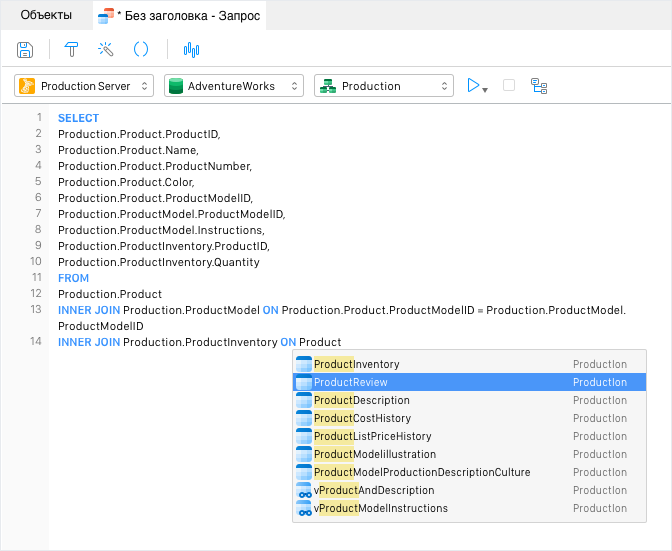This screenshot has height=551, width=672.
Task: Click the Stop square button
Action: click(x=509, y=85)
